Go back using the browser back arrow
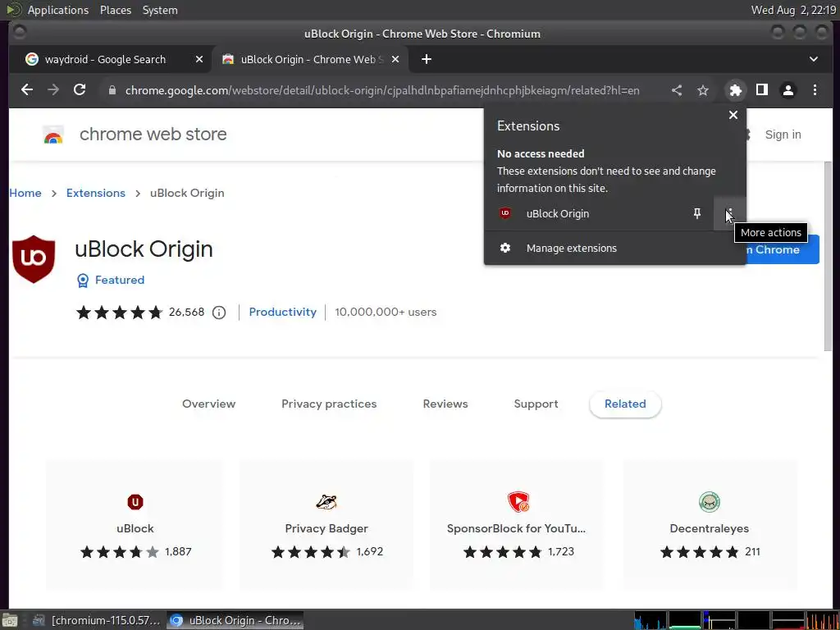 coord(27,90)
